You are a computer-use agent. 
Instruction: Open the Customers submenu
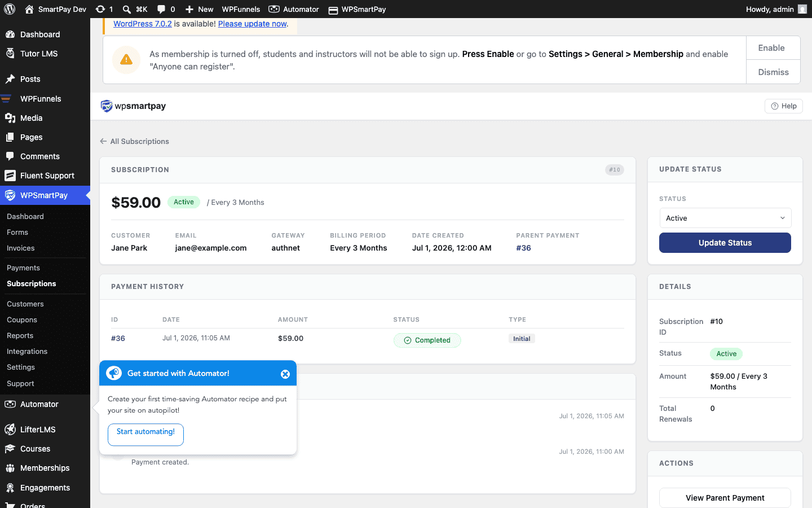pos(25,304)
